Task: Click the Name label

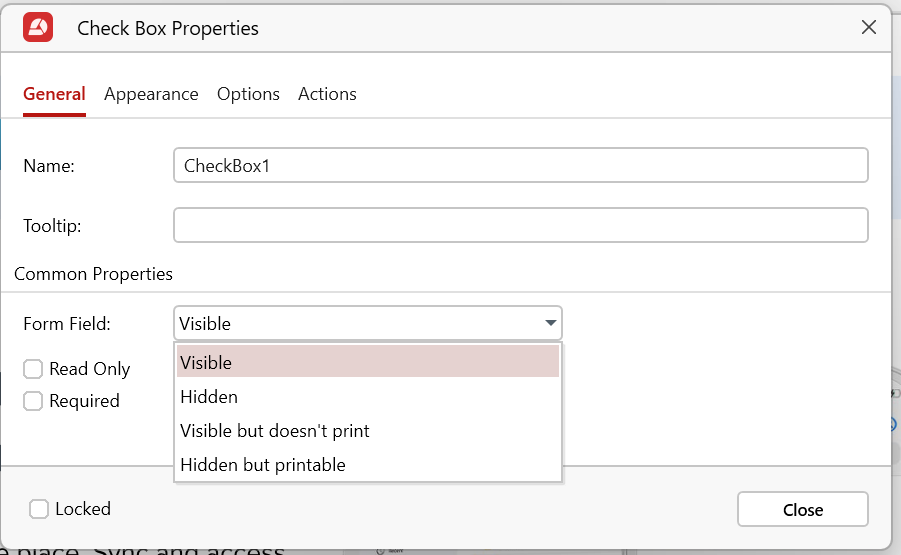Action: coord(49,166)
